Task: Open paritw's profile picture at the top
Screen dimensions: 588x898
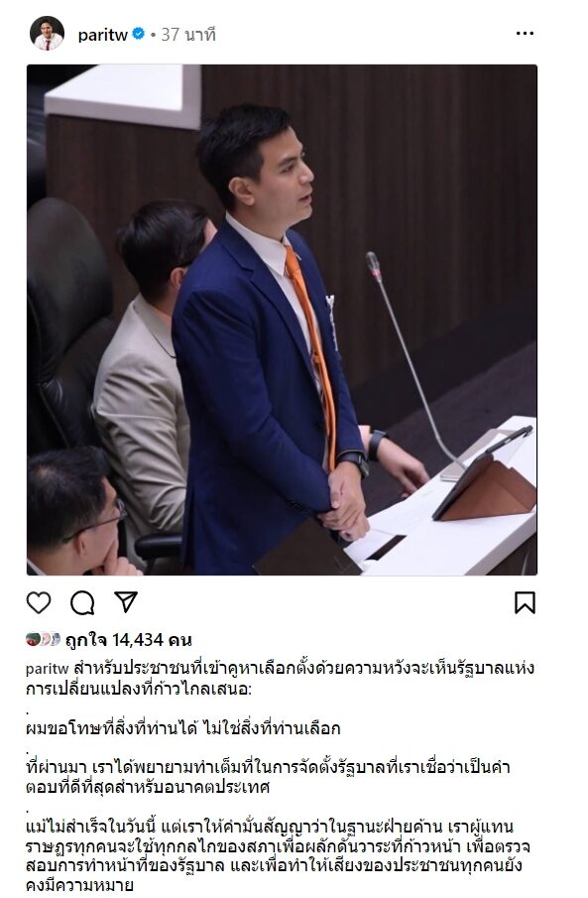Action: pyautogui.click(x=47, y=33)
